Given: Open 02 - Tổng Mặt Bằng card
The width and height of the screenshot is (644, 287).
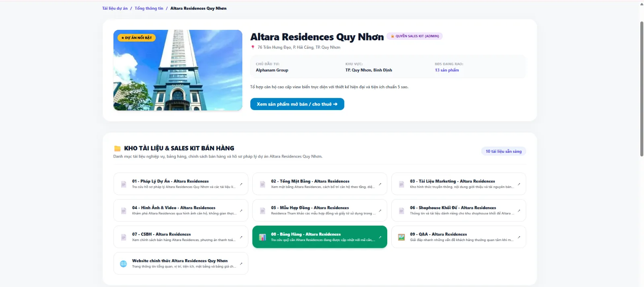Looking at the screenshot, I should pyautogui.click(x=320, y=184).
